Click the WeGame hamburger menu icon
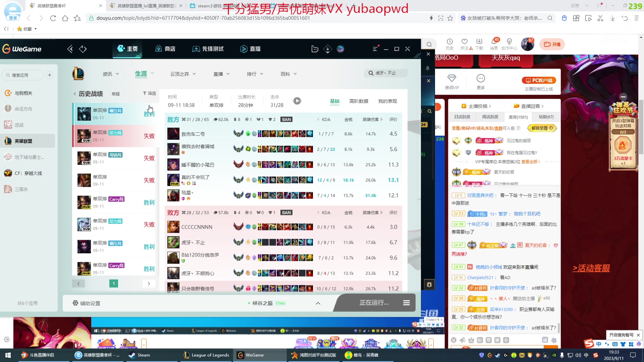Viewport: 644px width, 362px height. (375, 49)
